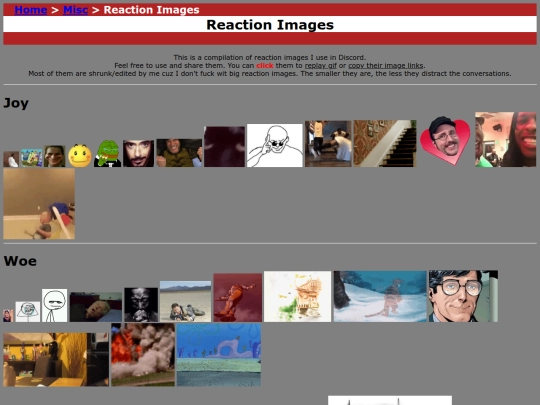
Task: Click the small rage comic face in Woe
Action: click(x=28, y=312)
